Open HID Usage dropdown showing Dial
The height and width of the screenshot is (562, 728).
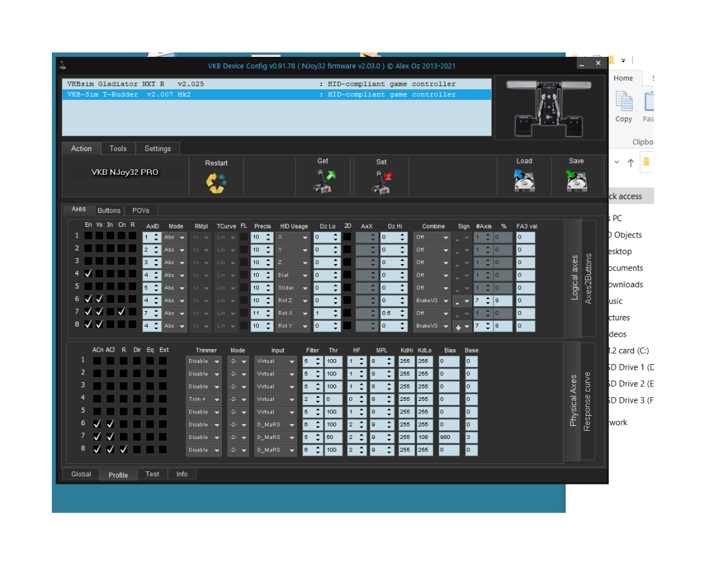pos(292,275)
